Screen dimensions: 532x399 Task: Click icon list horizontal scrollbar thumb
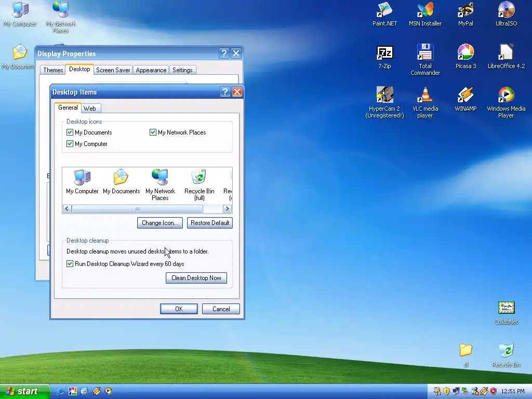click(x=137, y=209)
